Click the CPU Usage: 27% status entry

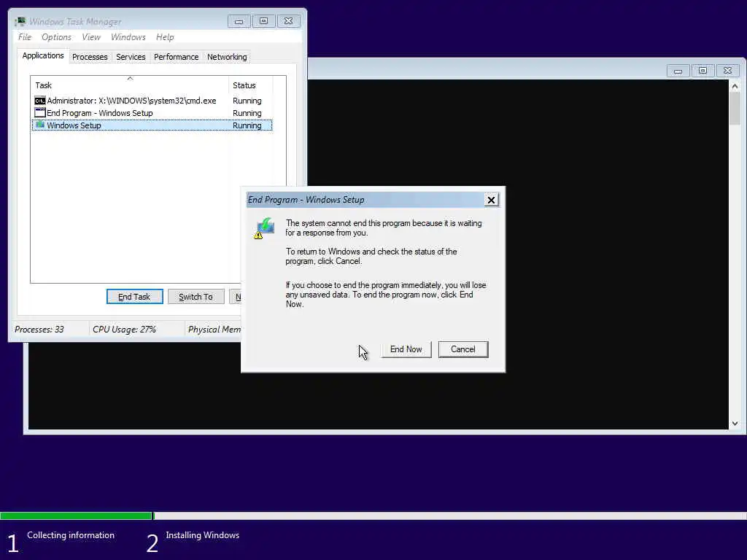124,330
